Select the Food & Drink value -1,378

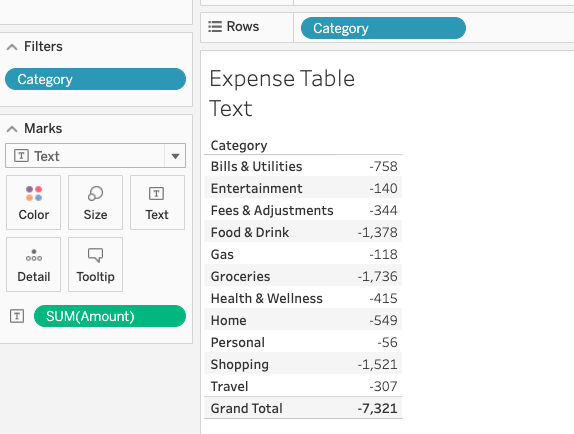point(377,232)
